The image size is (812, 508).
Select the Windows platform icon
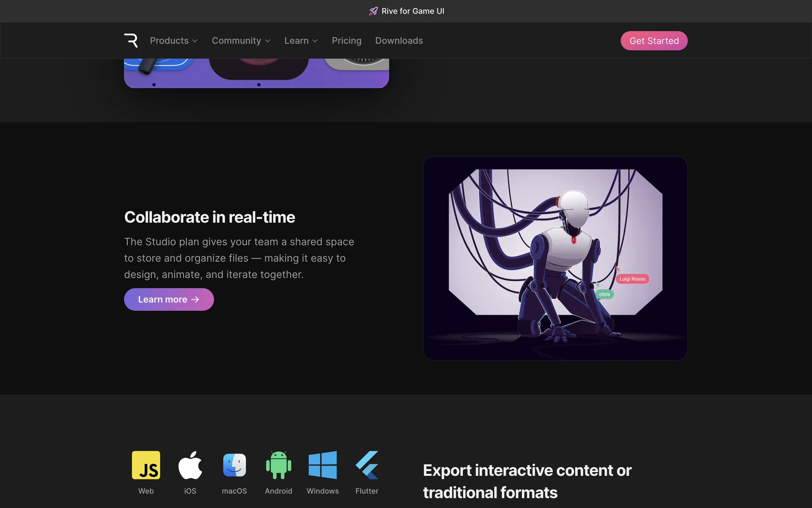tap(323, 465)
